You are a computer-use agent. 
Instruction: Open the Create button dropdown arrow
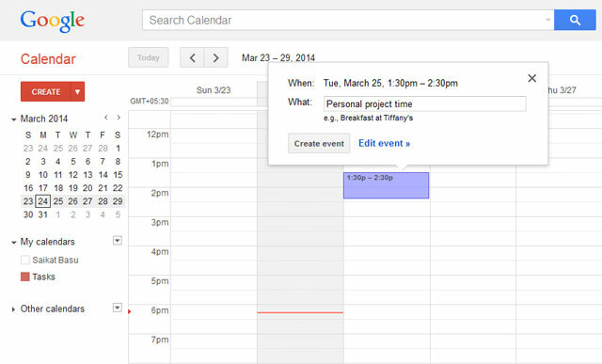coord(77,92)
